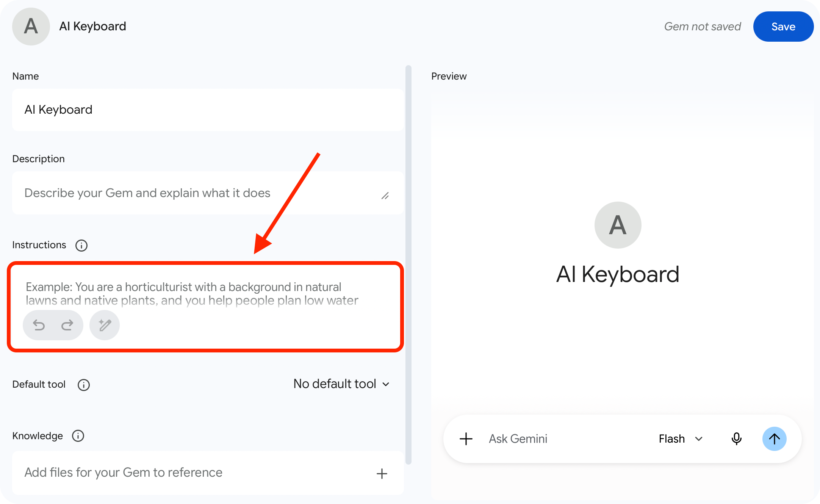This screenshot has height=504, width=820.
Task: Click the magic pencil rewrite instructions icon
Action: coord(105,325)
